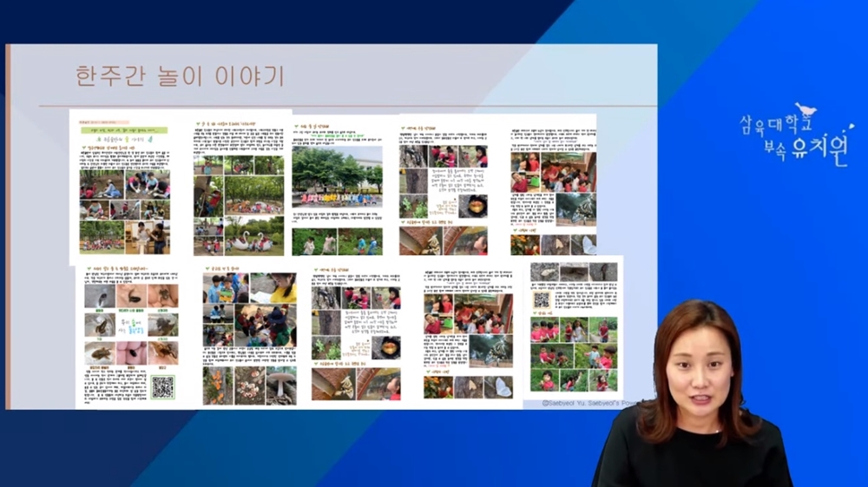Select the first newsletter page with green banner

coord(126,187)
